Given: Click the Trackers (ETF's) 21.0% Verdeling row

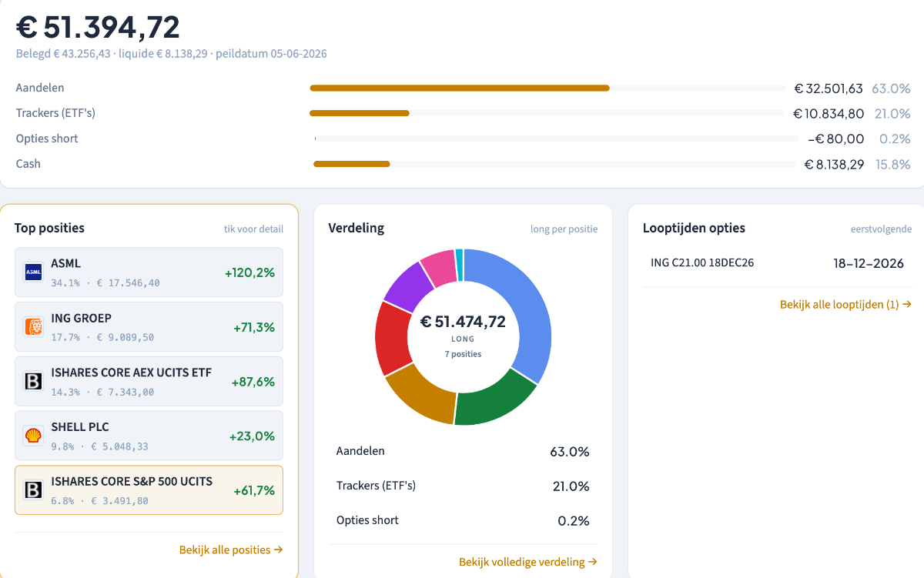Looking at the screenshot, I should [x=463, y=486].
